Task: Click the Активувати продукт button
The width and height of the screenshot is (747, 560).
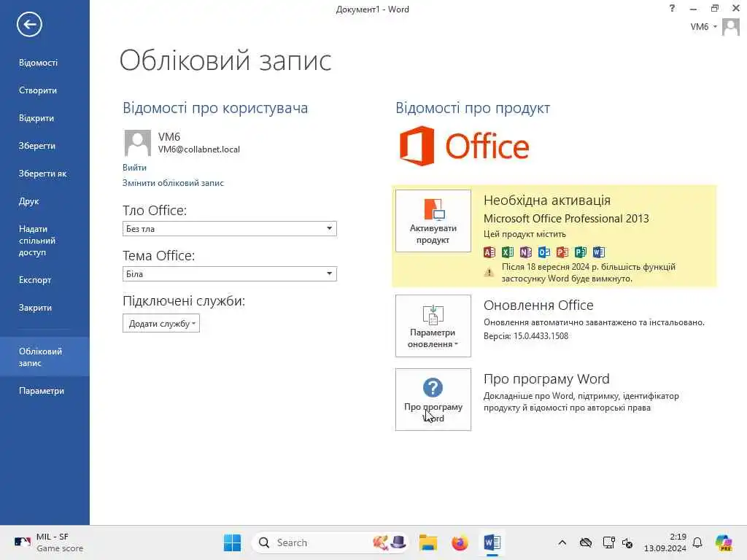Action: click(x=433, y=221)
